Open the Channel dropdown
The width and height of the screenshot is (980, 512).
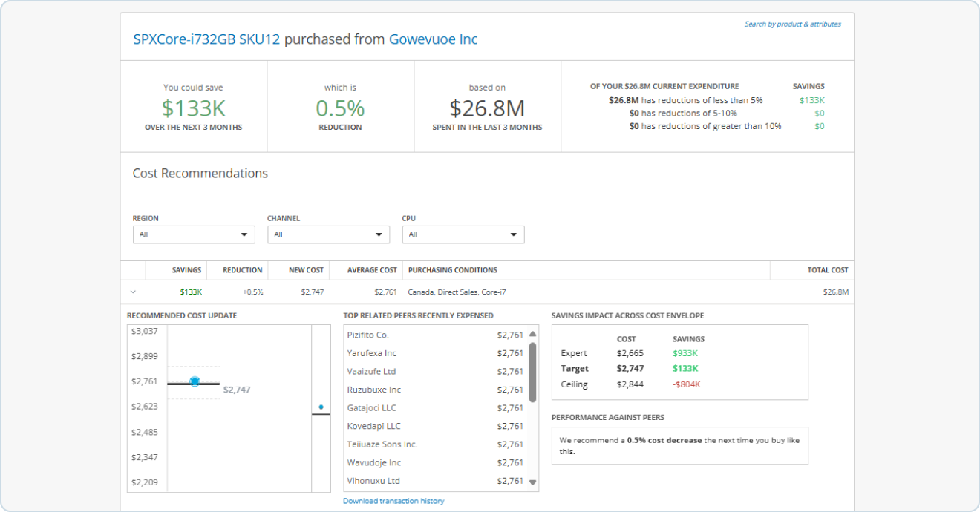pos(328,234)
